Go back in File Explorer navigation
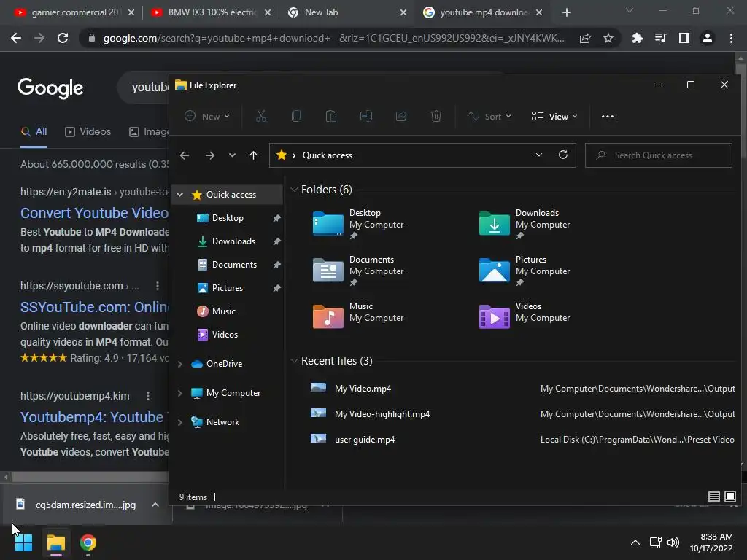The width and height of the screenshot is (747, 560). tap(185, 155)
